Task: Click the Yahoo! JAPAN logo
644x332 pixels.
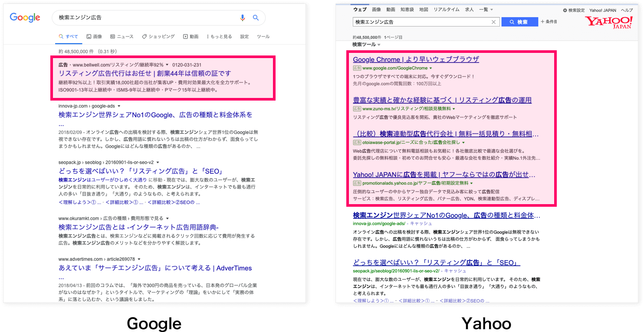Action: (x=608, y=22)
